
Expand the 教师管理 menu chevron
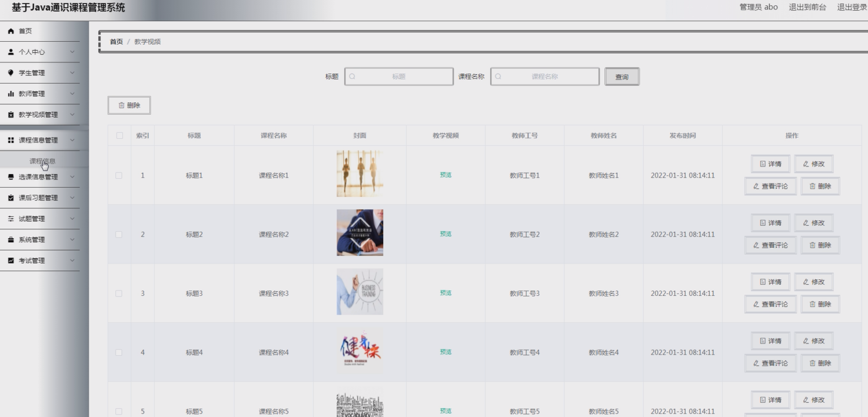(72, 94)
